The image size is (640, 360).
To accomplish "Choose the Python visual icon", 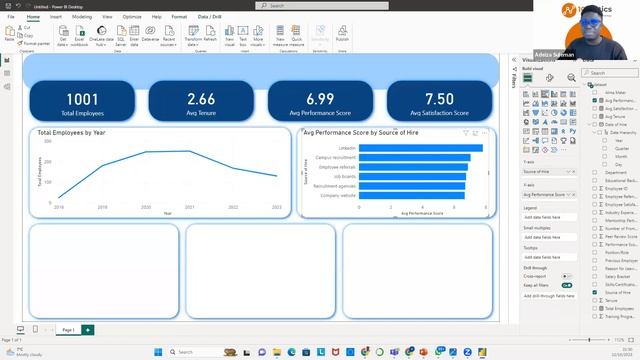I will coord(573,131).
